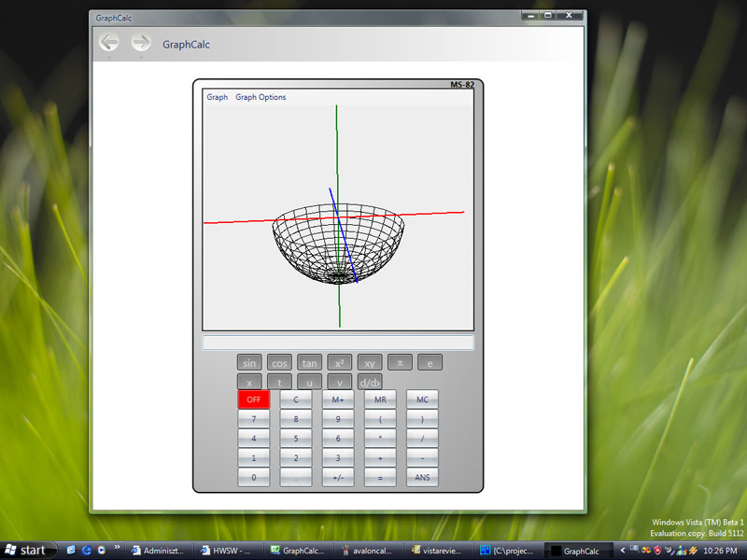Click the x² square key

340,363
